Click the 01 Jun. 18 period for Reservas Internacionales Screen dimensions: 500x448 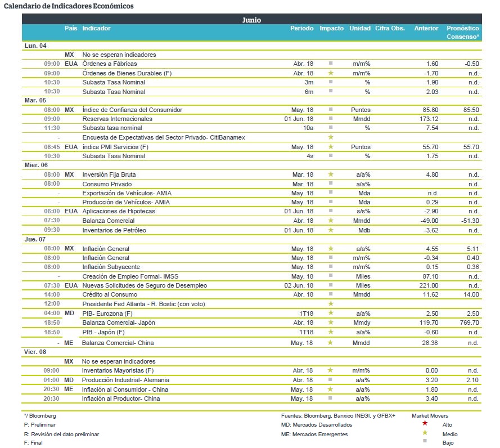pyautogui.click(x=299, y=119)
